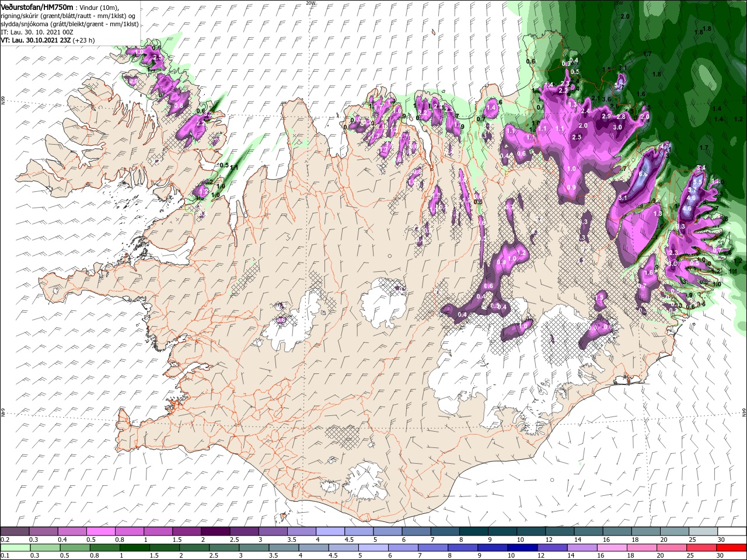Pick the palest green swatch starting the bottom legend at 0.1
This screenshot has height=560, width=747.
click(15, 548)
